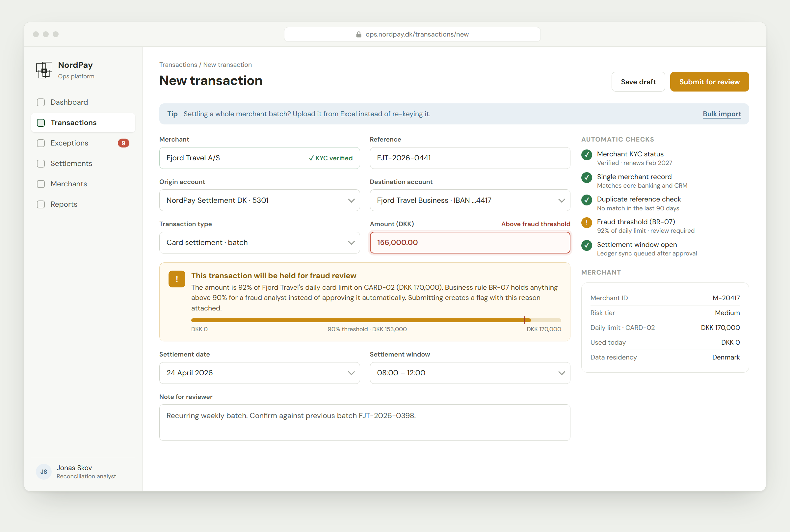Click the fraud review exclamation icon
This screenshot has width=790, height=532.
point(177,279)
